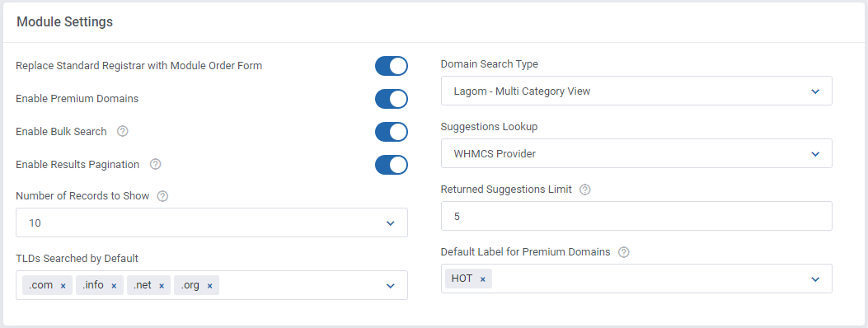Click the TLDs Searched by Default label
Screen dimensions: 868x328
pos(77,258)
